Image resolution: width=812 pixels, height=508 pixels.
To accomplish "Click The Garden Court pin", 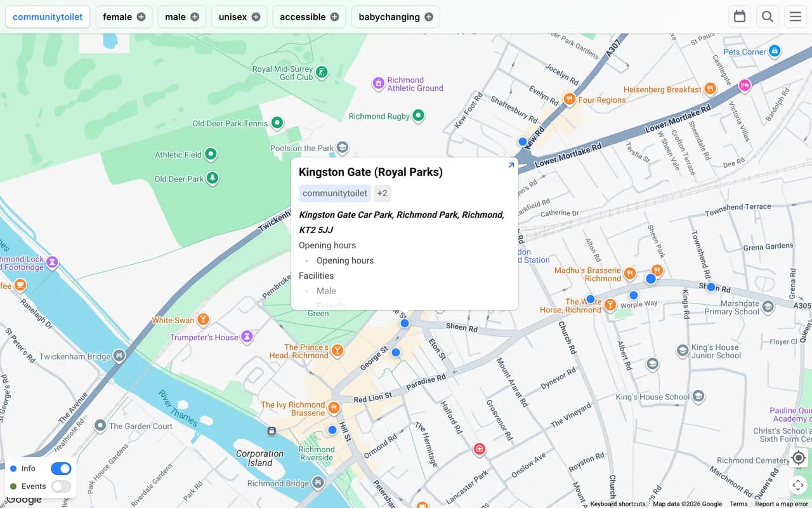I will point(100,425).
